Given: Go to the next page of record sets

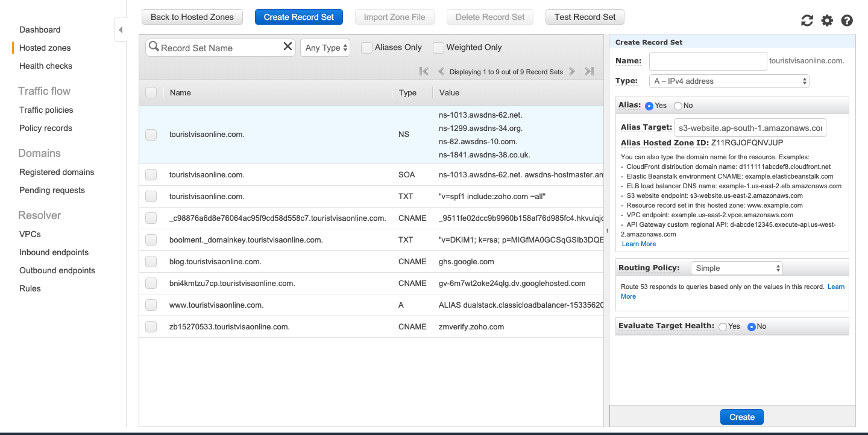Looking at the screenshot, I should point(572,71).
